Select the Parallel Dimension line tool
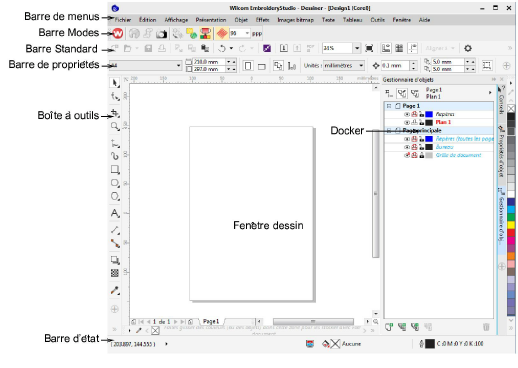518x368 pixels. tap(115, 230)
